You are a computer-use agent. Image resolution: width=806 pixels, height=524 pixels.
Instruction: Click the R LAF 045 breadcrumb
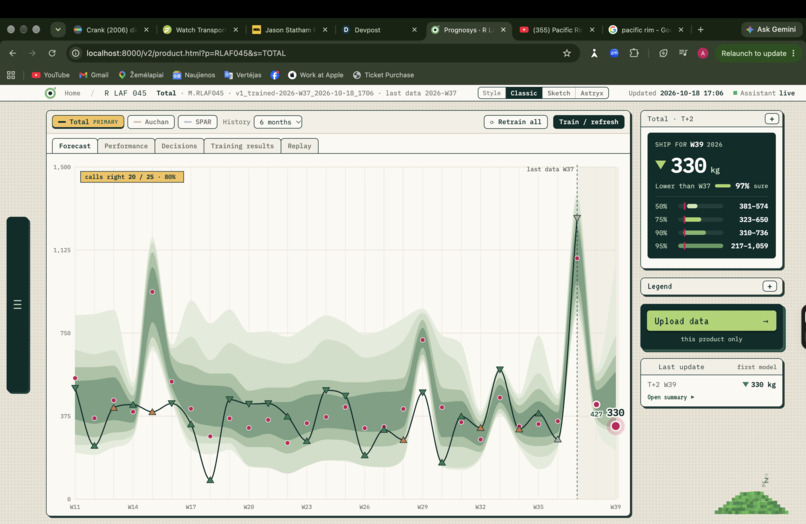point(125,93)
